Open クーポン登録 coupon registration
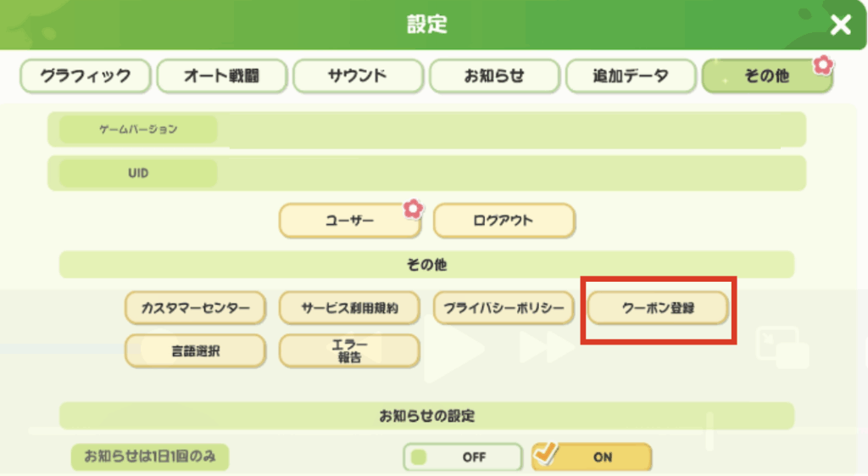868x476 pixels. 658,309
